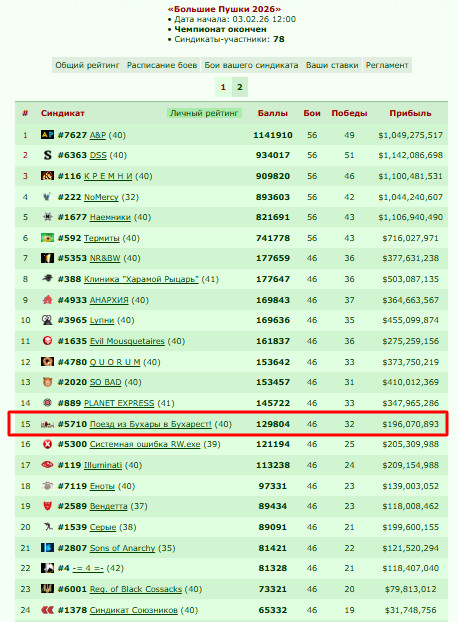The height and width of the screenshot is (622, 458).
Task: Click the Личный рейтинг button
Action: click(x=204, y=113)
